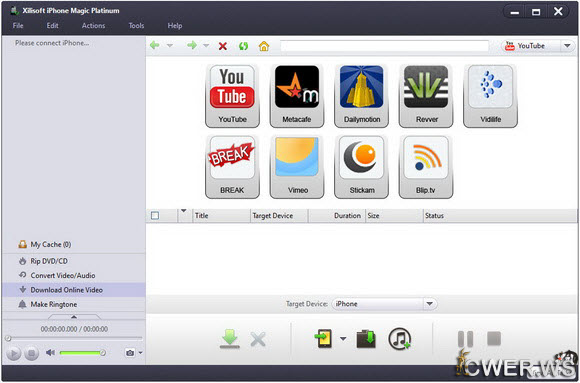Image resolution: width=580 pixels, height=383 pixels.
Task: Stop the download task
Action: pyautogui.click(x=494, y=338)
